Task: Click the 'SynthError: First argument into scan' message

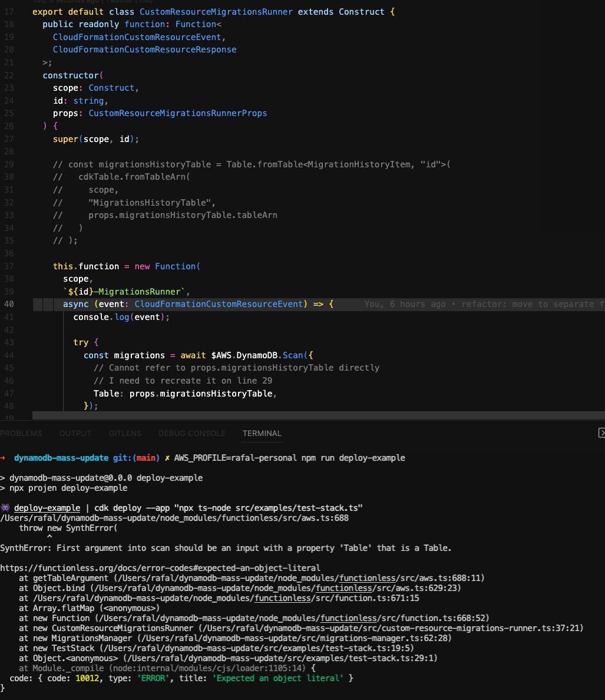Action: (x=226, y=548)
